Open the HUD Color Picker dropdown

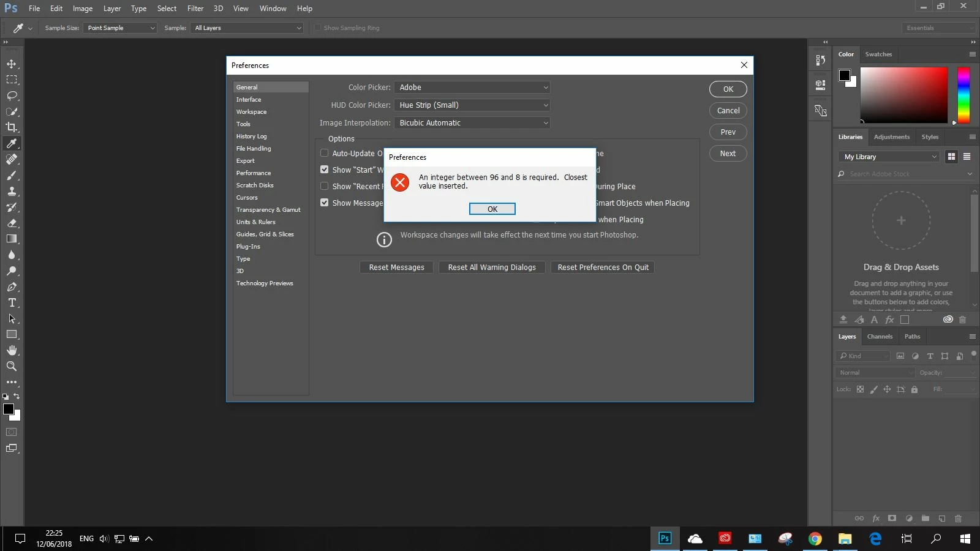[472, 105]
